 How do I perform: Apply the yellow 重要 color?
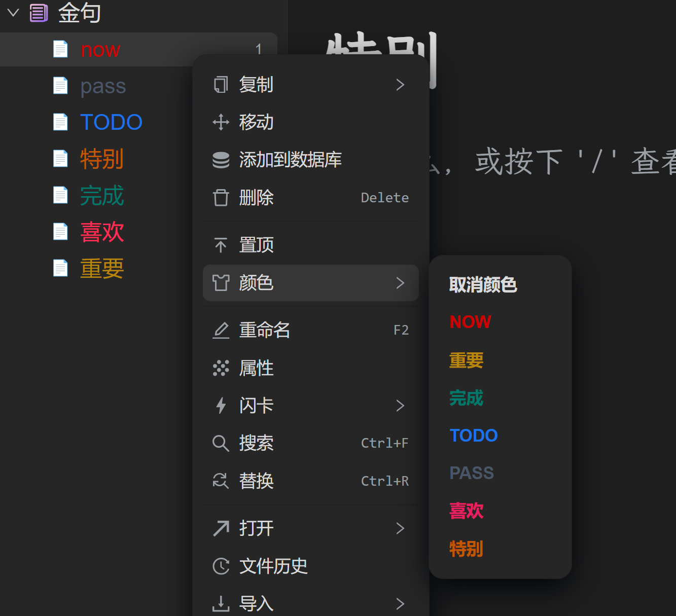[x=466, y=360]
